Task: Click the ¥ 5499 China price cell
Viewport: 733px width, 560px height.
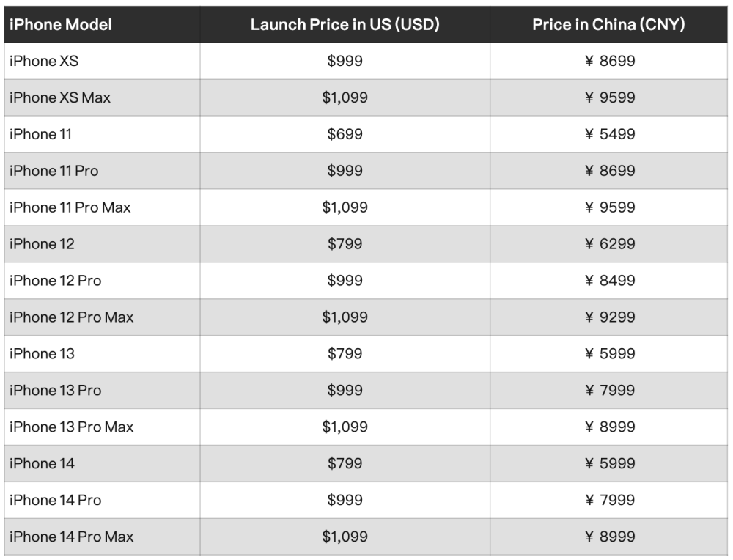Action: click(610, 134)
